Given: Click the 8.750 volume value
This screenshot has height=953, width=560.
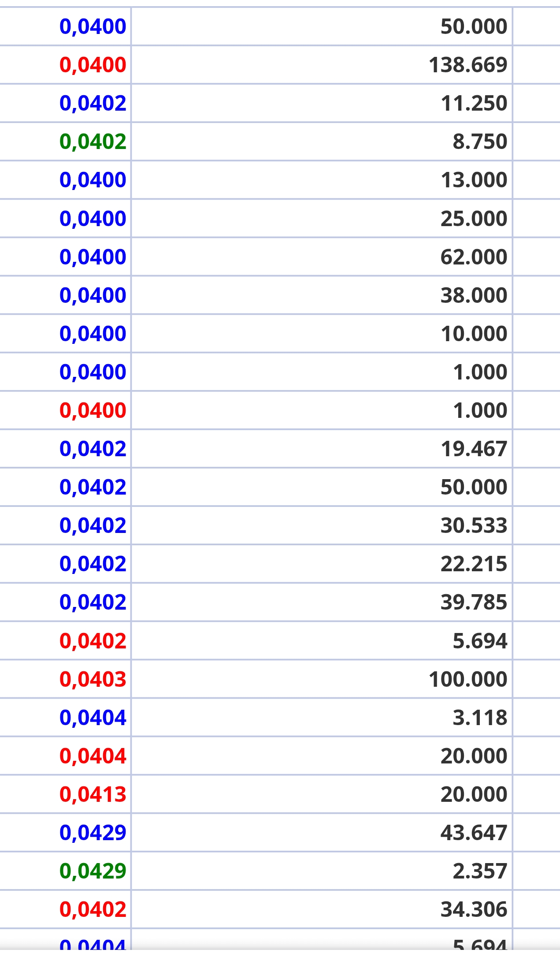Looking at the screenshot, I should tap(480, 141).
